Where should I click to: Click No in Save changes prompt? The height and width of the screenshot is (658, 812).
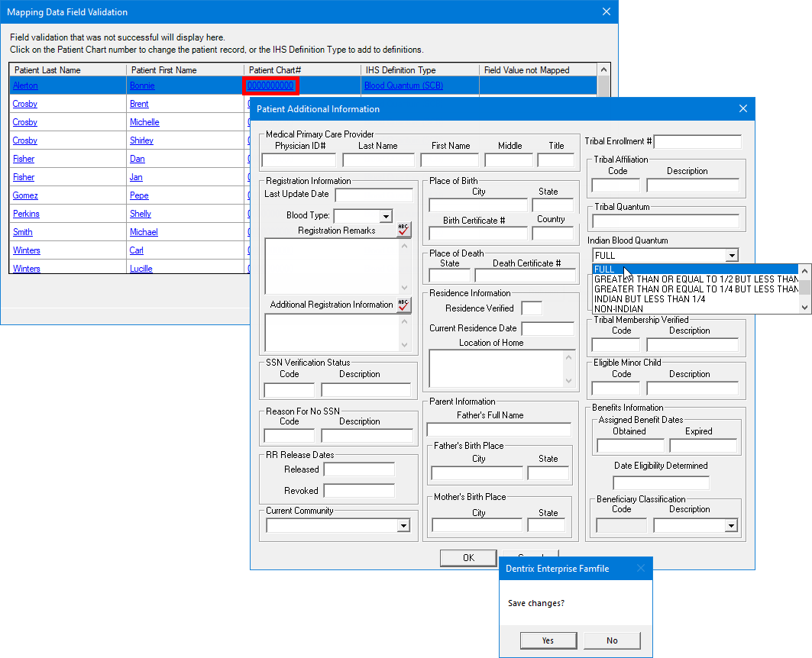[612, 640]
